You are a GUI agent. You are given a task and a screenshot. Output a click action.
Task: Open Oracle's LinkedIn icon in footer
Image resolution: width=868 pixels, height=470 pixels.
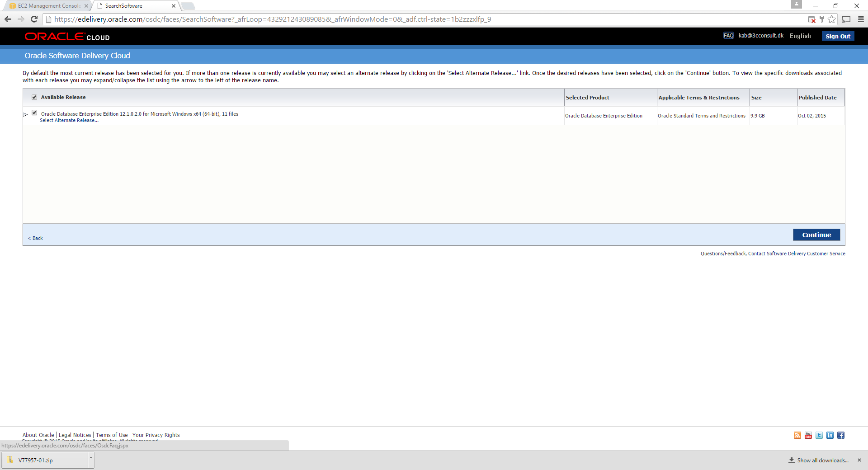(830, 435)
